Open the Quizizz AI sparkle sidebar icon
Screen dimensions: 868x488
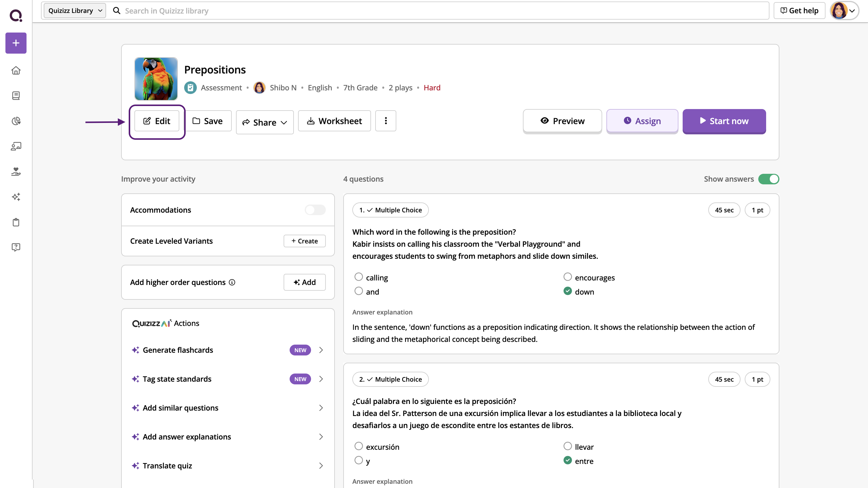[x=16, y=197]
